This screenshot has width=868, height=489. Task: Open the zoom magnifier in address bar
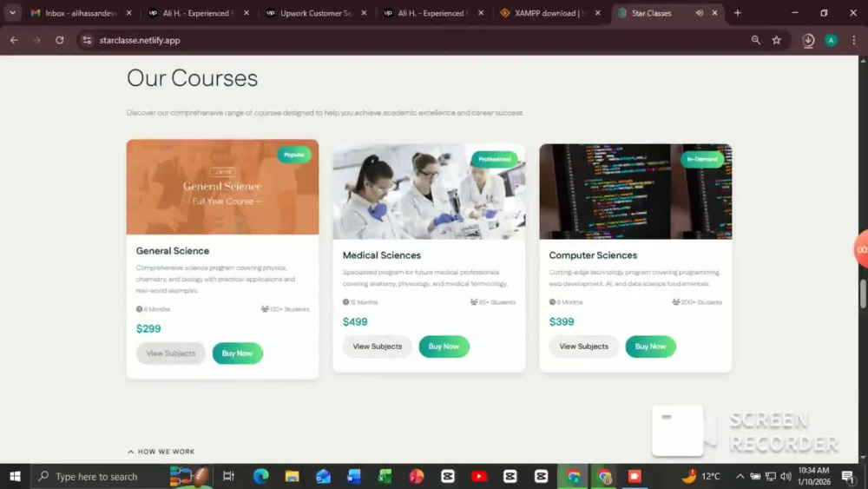[x=756, y=40]
